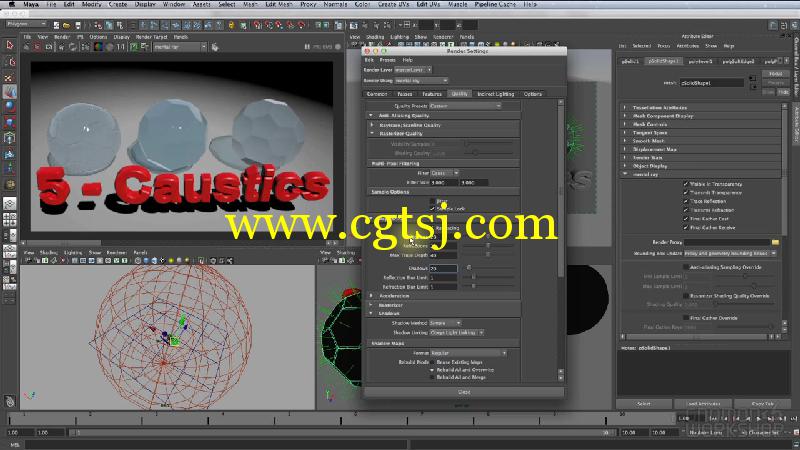Open the shadow map Format dropdown
800x450 pixels.
click(468, 353)
